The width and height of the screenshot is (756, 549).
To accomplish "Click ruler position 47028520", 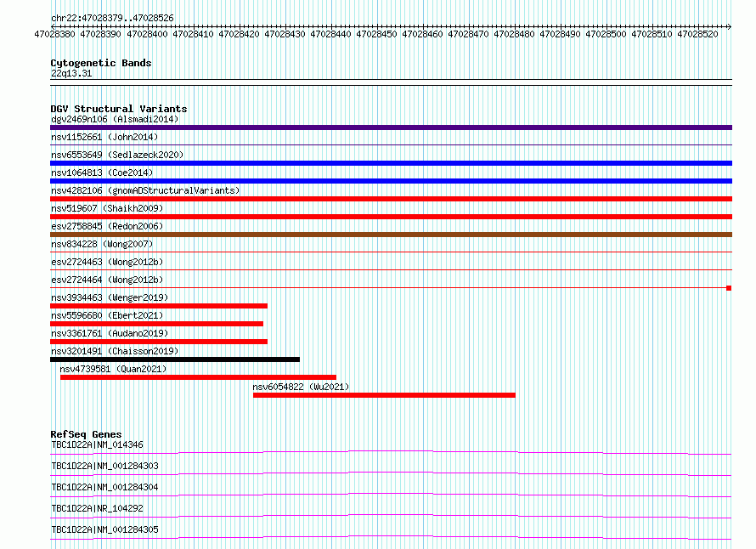I will (697, 34).
